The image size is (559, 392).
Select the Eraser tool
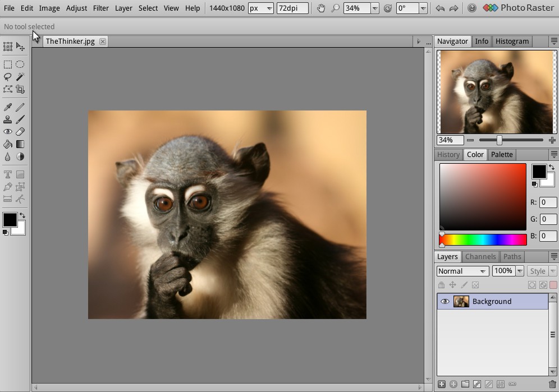[x=20, y=132]
